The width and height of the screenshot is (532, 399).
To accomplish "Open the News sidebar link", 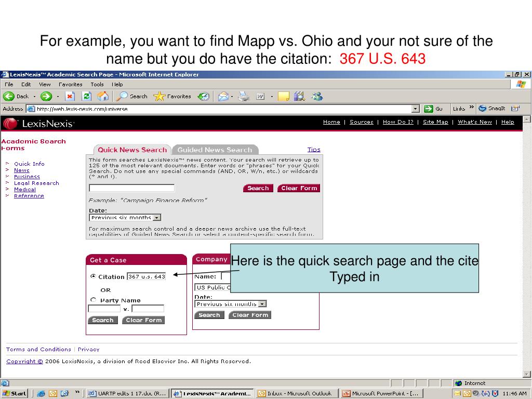I will (x=22, y=170).
